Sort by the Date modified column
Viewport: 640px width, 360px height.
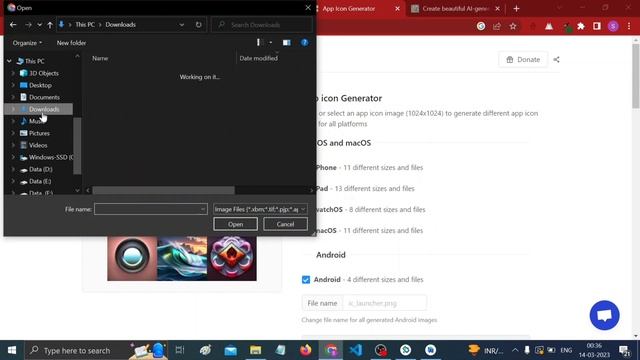(258, 58)
